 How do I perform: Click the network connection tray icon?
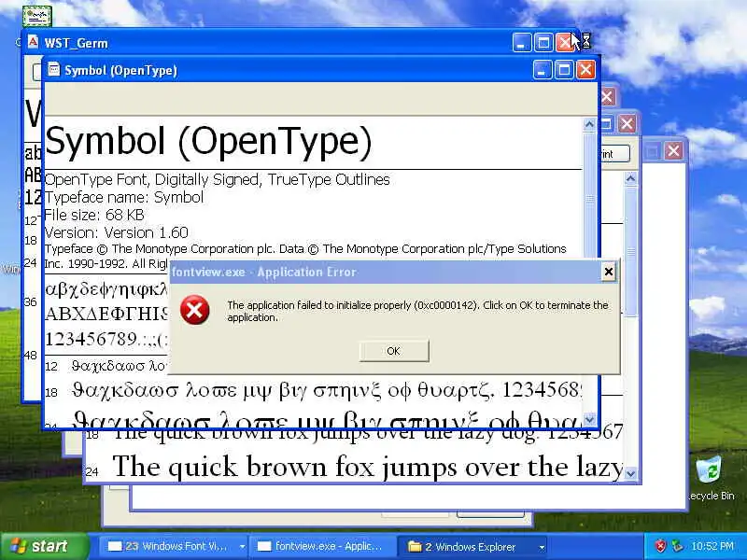676,546
